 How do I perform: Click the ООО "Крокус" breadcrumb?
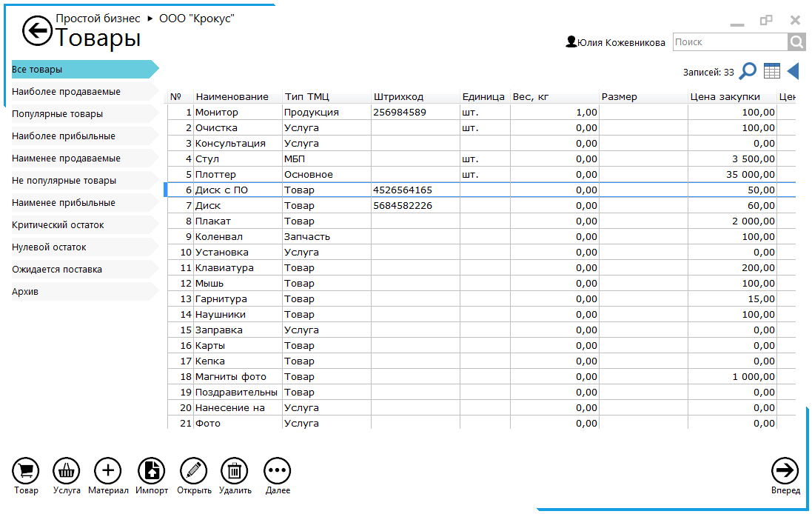(x=197, y=19)
